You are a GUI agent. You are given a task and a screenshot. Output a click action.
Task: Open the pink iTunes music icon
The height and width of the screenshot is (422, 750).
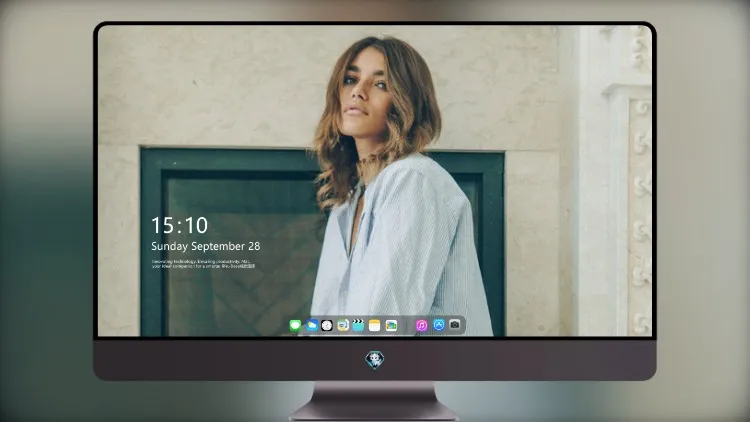tap(421, 326)
